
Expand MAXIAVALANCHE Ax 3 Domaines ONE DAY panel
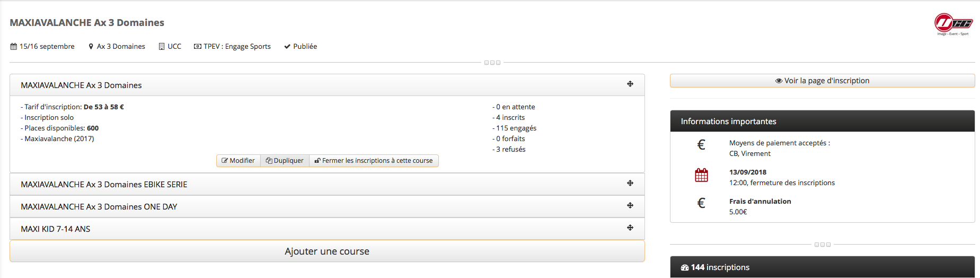pos(327,206)
